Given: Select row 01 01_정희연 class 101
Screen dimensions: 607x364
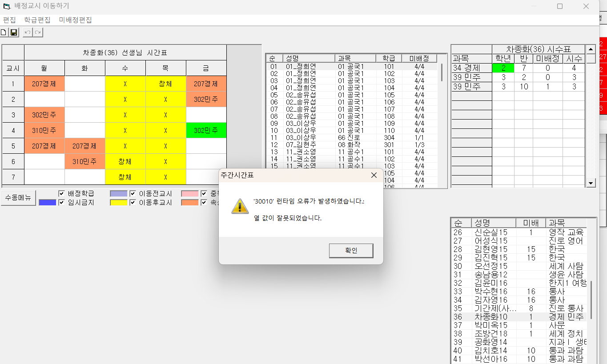Looking at the screenshot, I should (351, 66).
